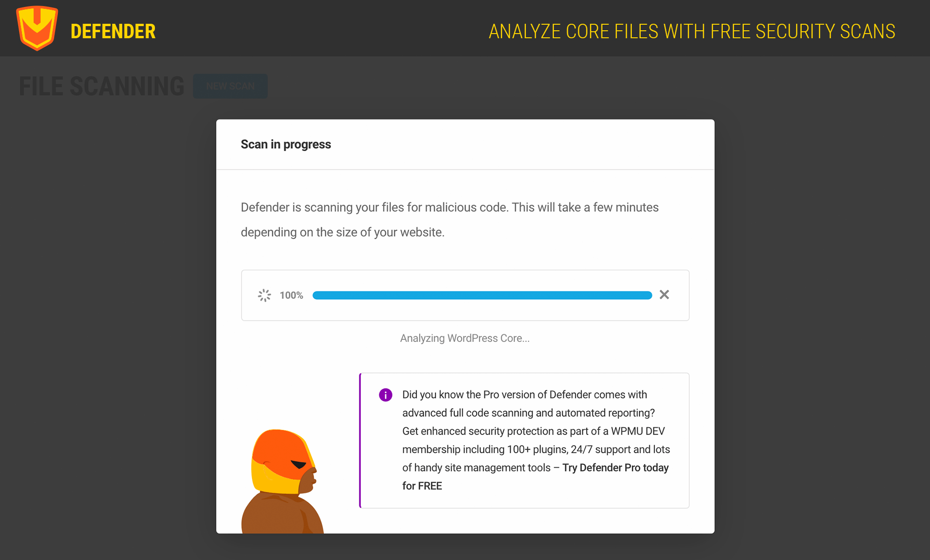Click 'depending on the size of your website'

tap(343, 232)
